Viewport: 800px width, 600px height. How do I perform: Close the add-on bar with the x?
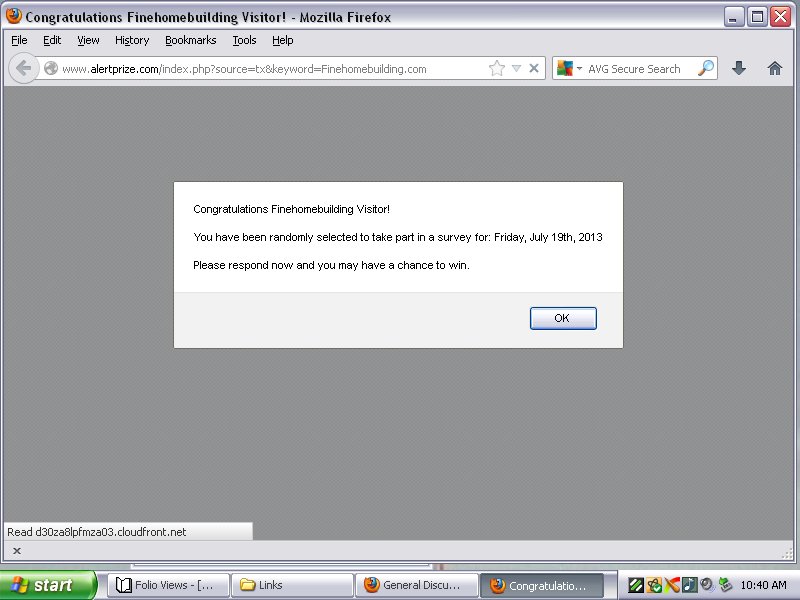coord(17,551)
